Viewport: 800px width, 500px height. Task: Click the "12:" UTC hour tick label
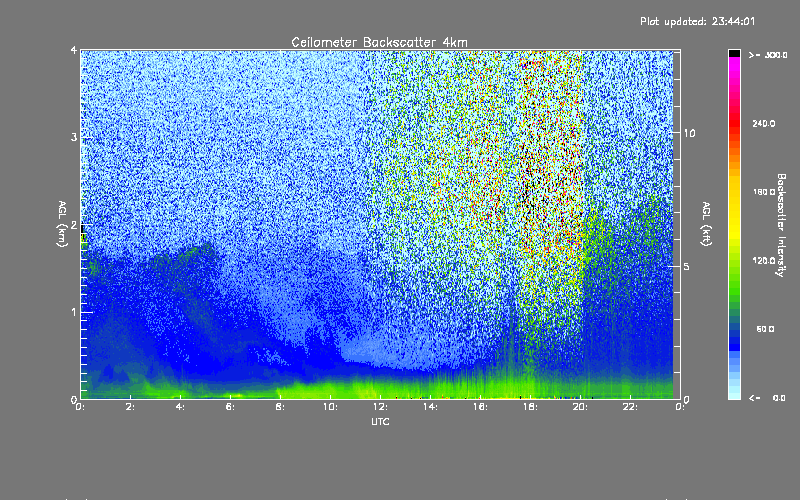click(380, 407)
